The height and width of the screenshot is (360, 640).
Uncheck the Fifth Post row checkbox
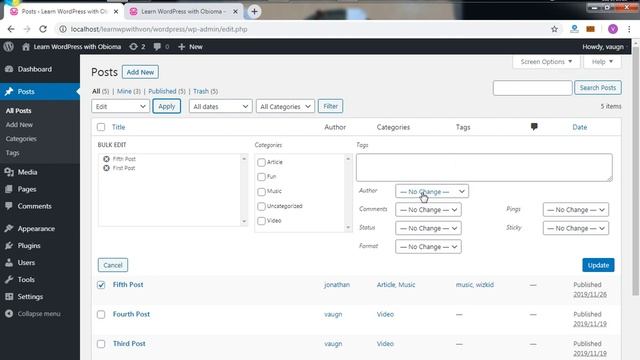click(x=101, y=285)
